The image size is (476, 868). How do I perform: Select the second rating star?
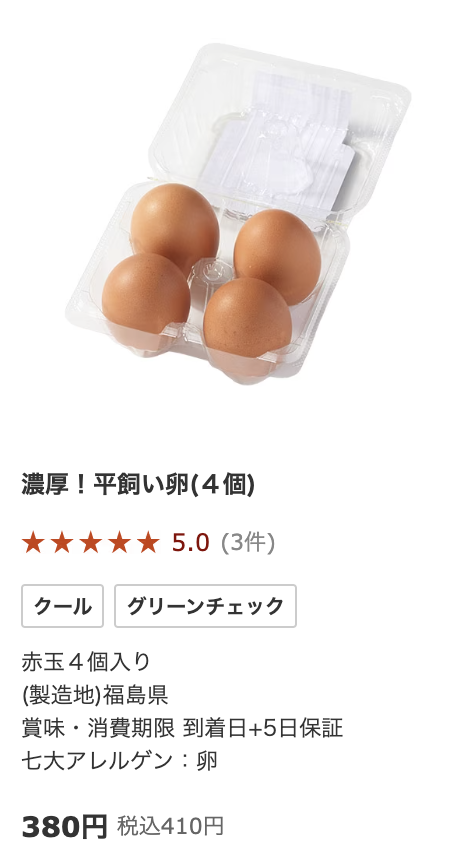[x=61, y=542]
